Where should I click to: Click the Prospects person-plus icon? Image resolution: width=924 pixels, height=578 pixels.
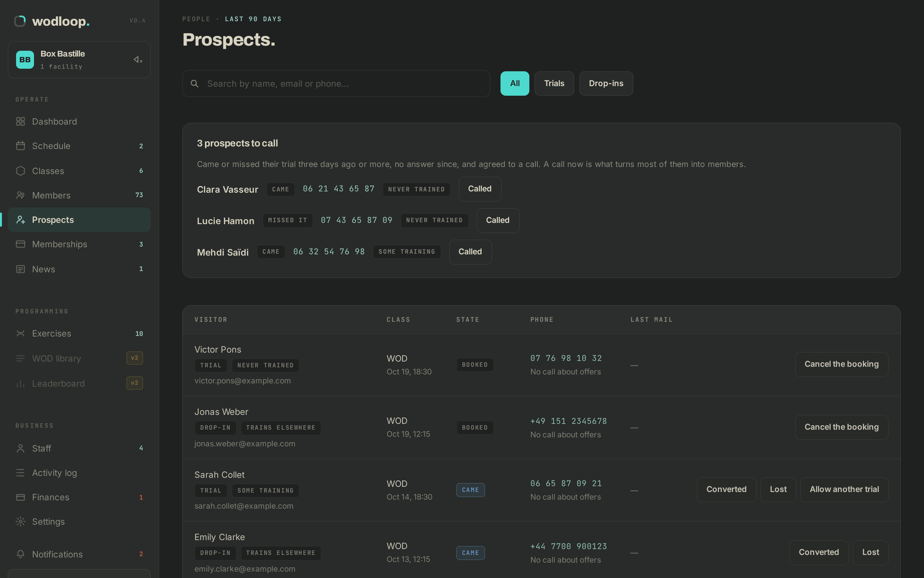[x=21, y=220]
